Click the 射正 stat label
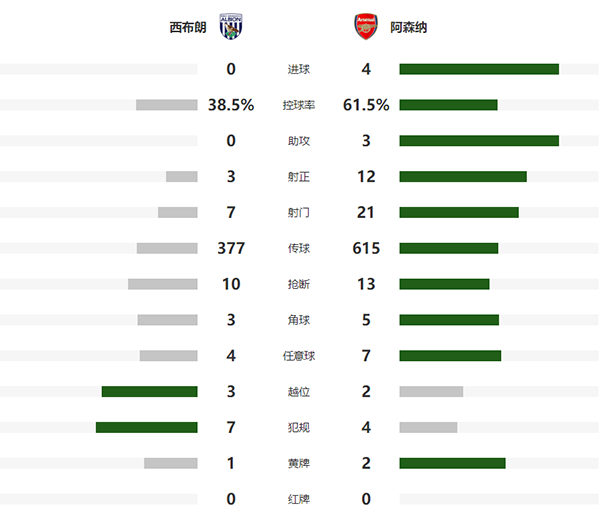600x528 pixels. click(298, 177)
